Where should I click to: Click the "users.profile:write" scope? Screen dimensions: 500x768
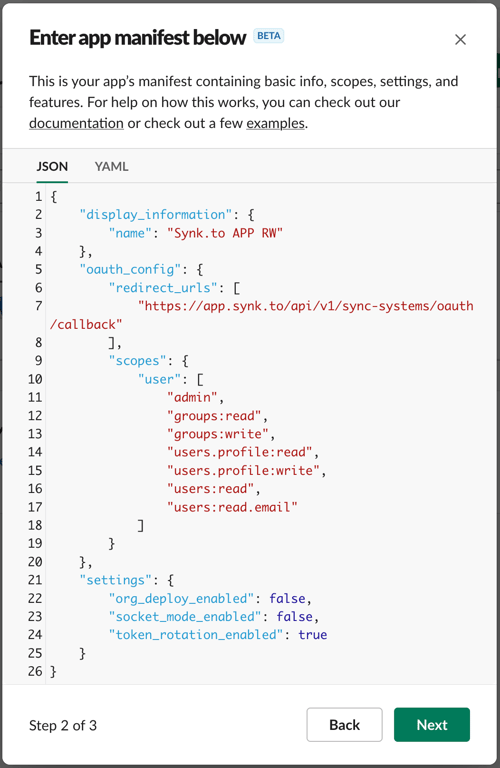coord(243,471)
